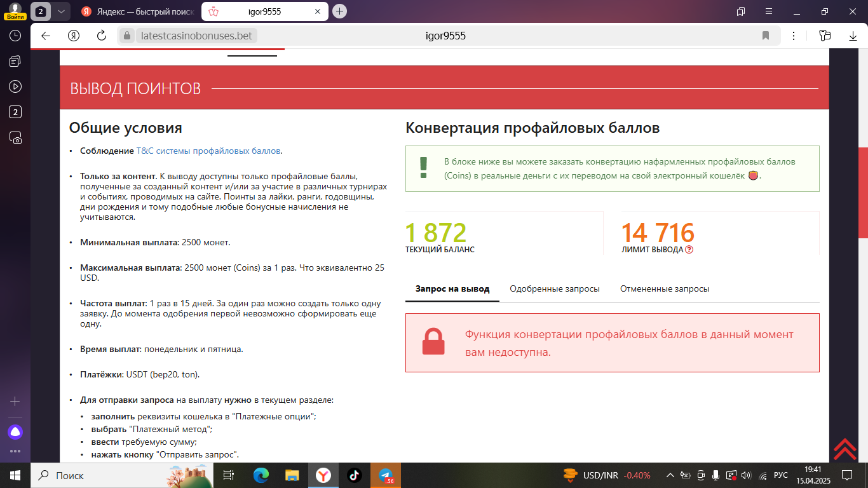Click the screenshot camera sidebar icon
Viewport: 868px width, 488px height.
coord(15,137)
